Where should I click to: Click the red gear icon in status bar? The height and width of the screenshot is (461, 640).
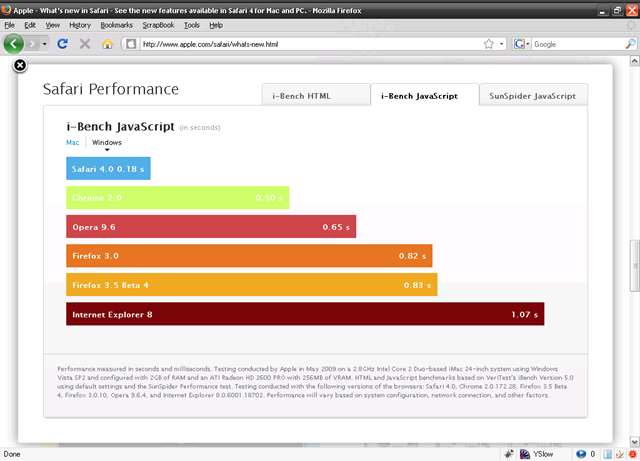point(633,454)
